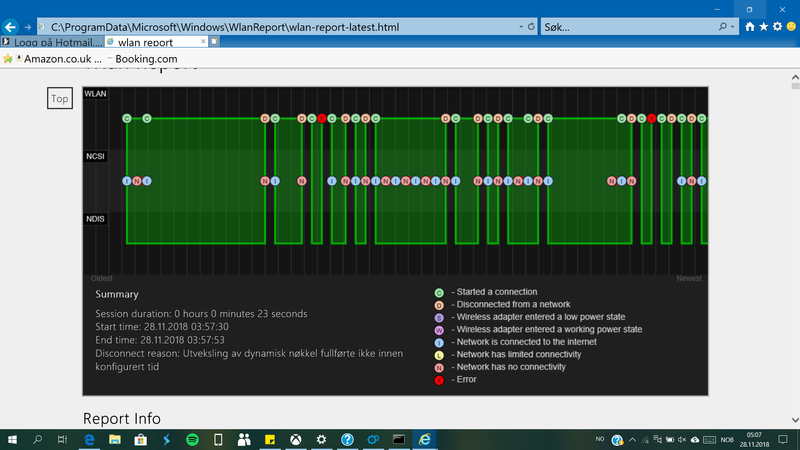The width and height of the screenshot is (800, 450).
Task: Launch the Xbox app from the taskbar
Action: pos(295,439)
